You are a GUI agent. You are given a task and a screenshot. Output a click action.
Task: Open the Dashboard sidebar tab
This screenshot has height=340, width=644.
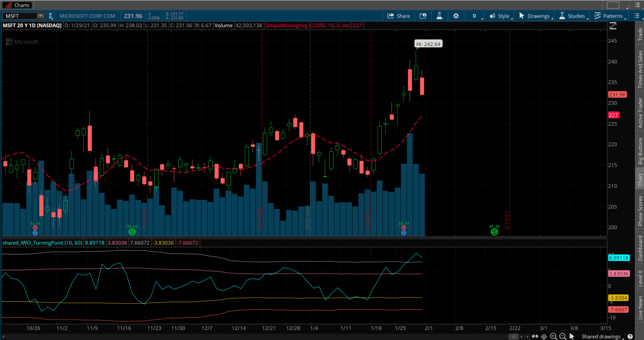point(640,248)
